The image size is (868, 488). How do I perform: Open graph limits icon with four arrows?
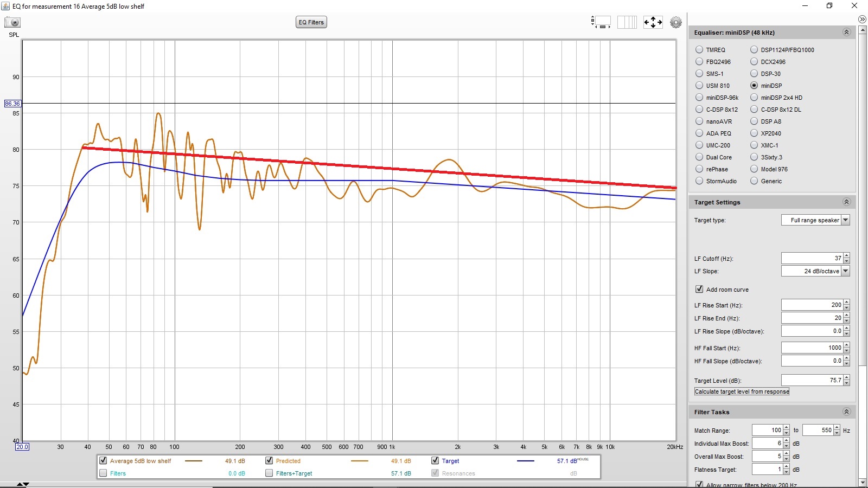click(653, 22)
